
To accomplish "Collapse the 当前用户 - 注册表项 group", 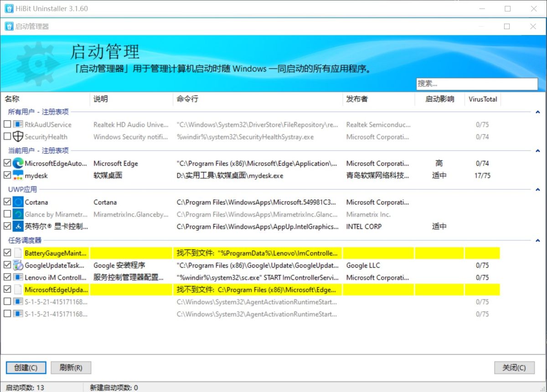I will coord(538,151).
